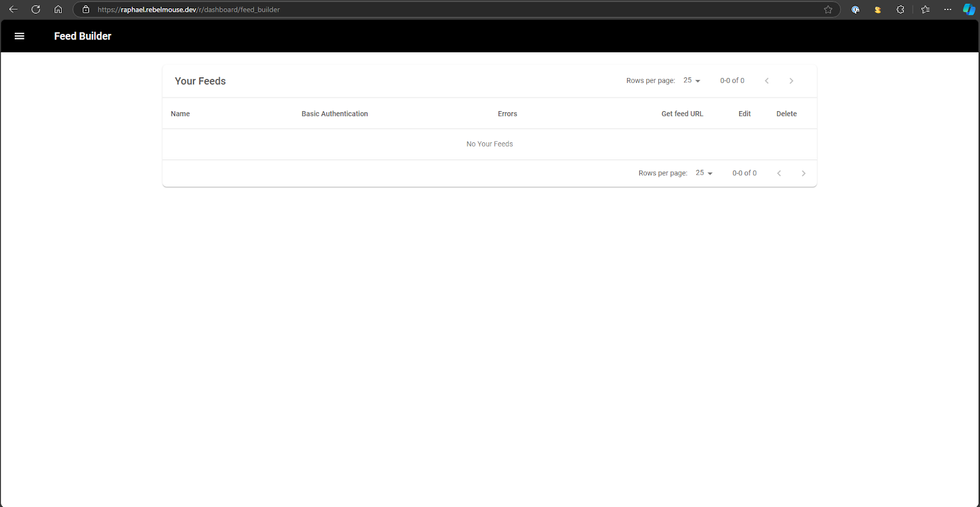Click the Basic Authentication column header

(x=334, y=114)
